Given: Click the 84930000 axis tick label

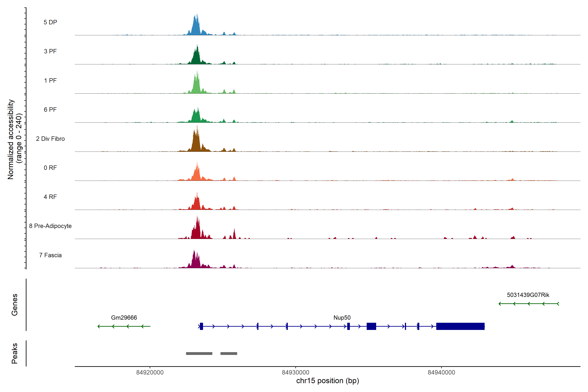Looking at the screenshot, I should (295, 372).
